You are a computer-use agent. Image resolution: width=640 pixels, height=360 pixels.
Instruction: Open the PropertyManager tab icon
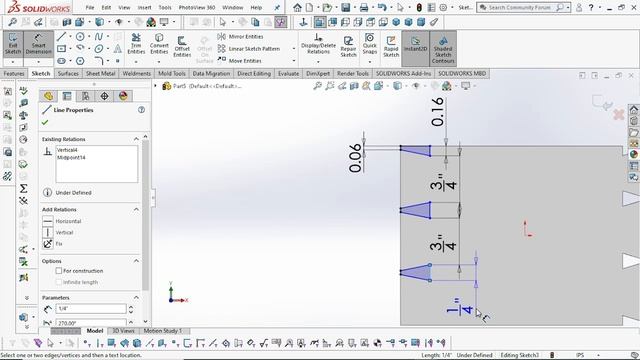[67, 96]
